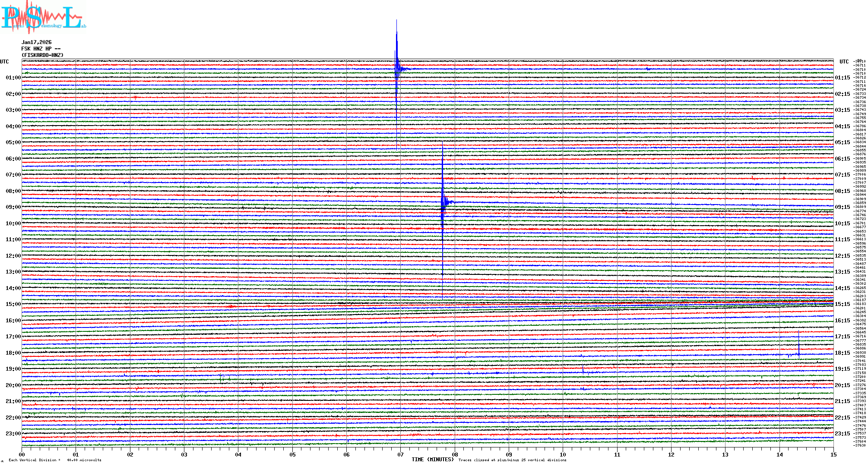The height and width of the screenshot is (466, 868).
Task: Click the Each Vertical Division microvolts note
Action: point(55,460)
